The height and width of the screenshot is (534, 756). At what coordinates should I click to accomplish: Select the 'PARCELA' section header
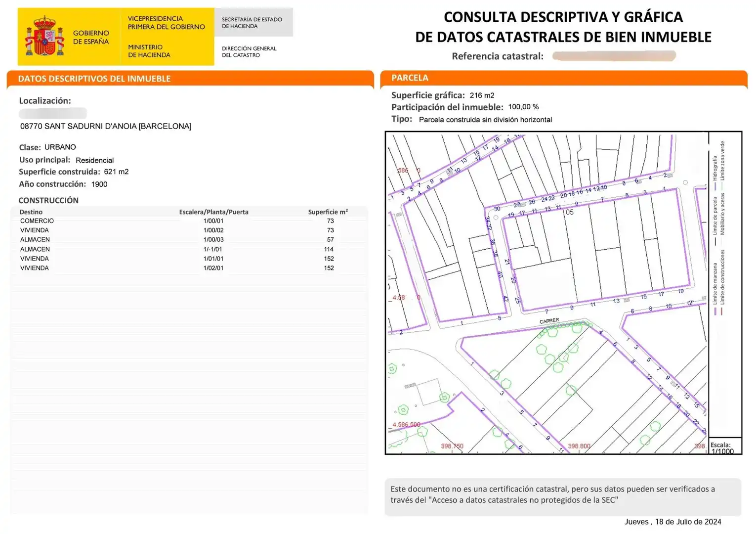click(x=410, y=78)
